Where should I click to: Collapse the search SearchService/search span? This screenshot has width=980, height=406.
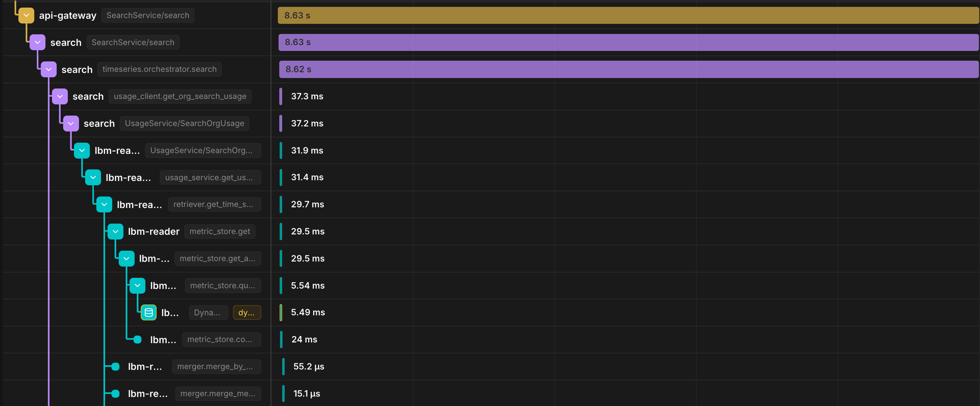37,42
